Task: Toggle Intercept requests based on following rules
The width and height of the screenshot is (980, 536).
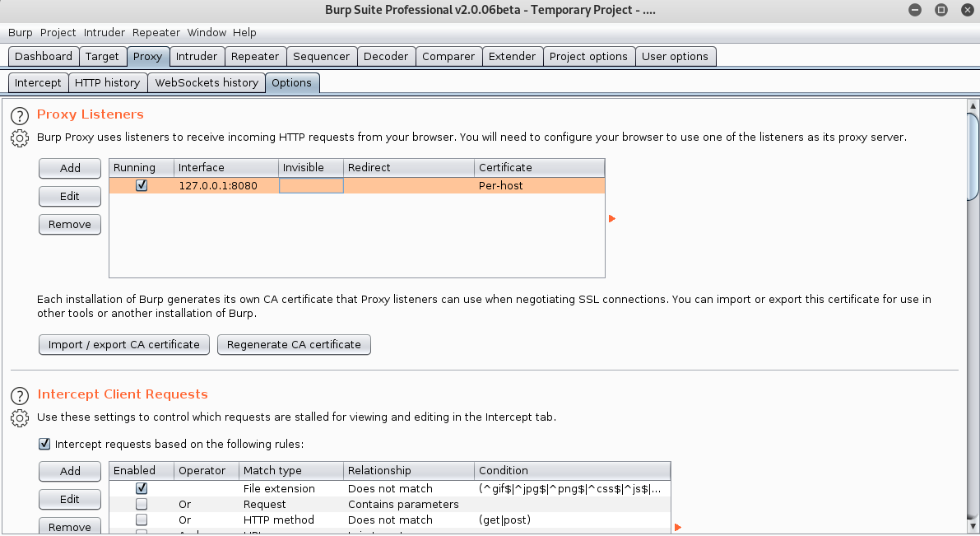Action: (x=44, y=444)
